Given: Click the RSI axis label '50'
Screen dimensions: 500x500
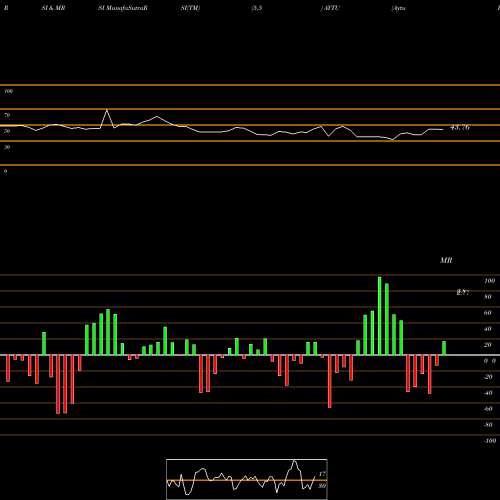Looking at the screenshot, I should coord(7,131).
